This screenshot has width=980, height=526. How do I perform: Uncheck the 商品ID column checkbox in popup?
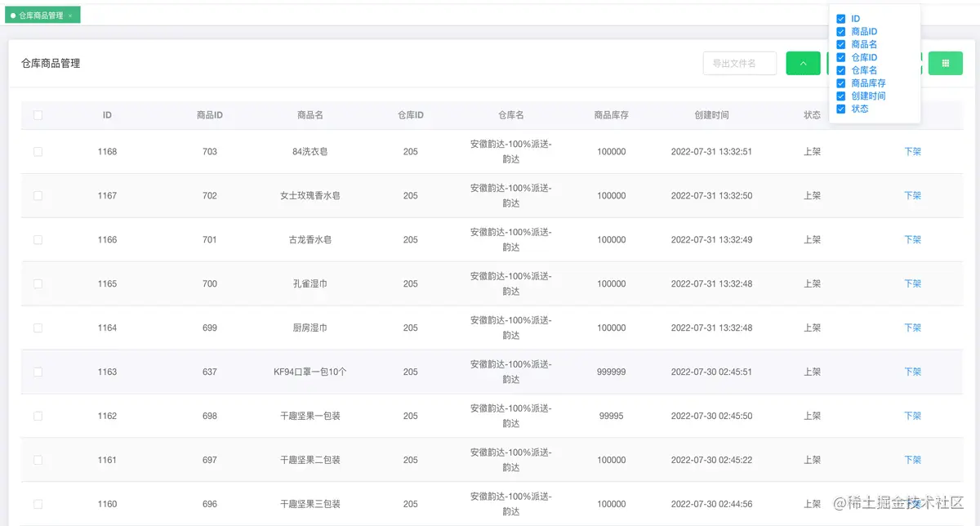(x=841, y=32)
